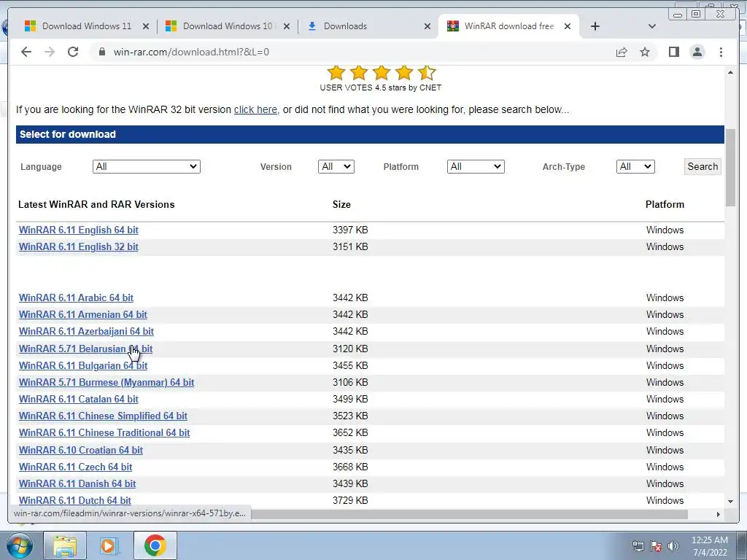Download WinRAR 5.71 Burmese (Myanmar) 64 bit
This screenshot has height=560, width=747.
coord(107,382)
